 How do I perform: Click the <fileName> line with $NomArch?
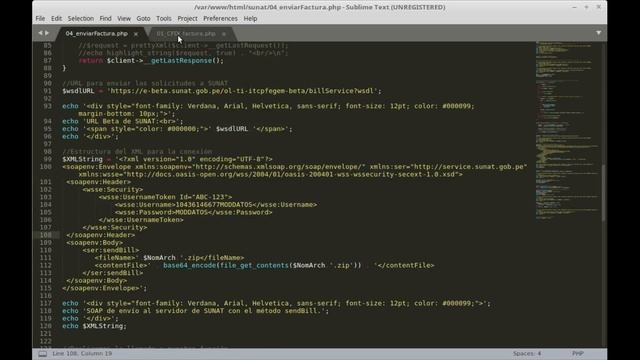169,258
